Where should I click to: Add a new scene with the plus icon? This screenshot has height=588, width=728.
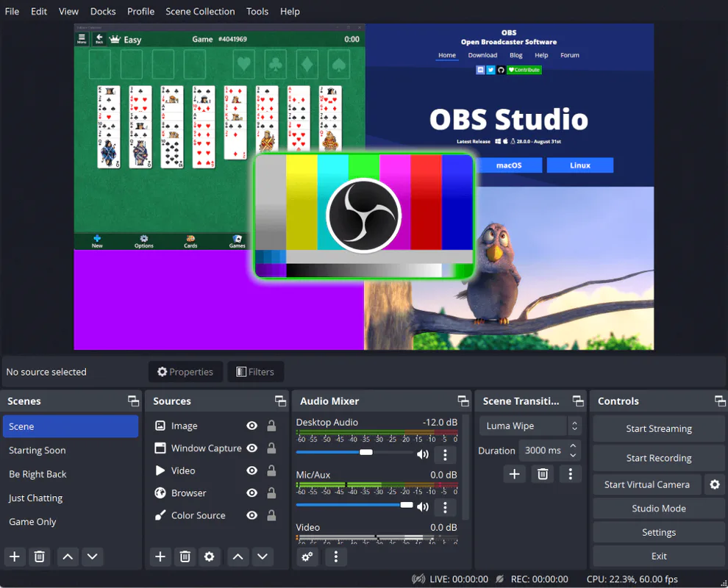pos(14,556)
